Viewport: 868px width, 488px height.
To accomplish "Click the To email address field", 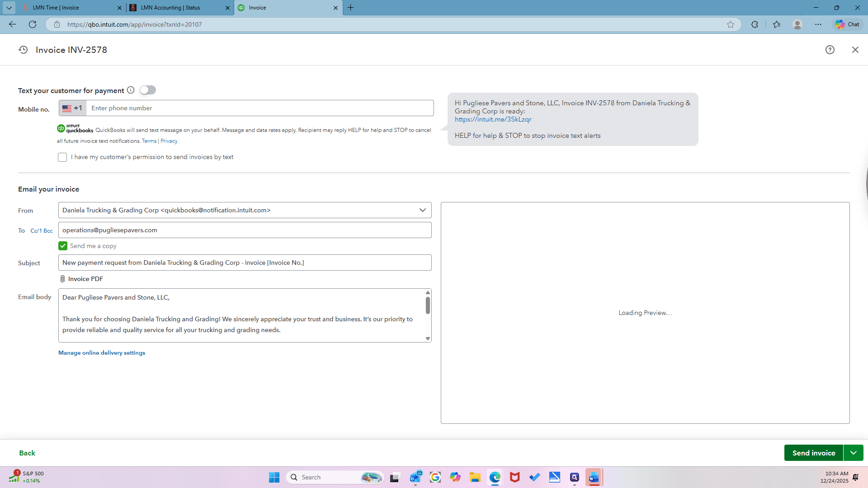I will coord(245,230).
